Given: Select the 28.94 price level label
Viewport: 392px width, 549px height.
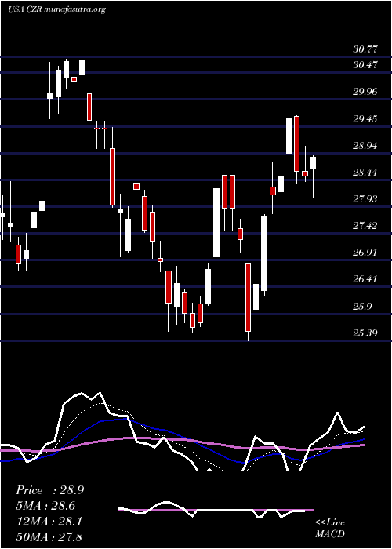Looking at the screenshot, I should [365, 146].
